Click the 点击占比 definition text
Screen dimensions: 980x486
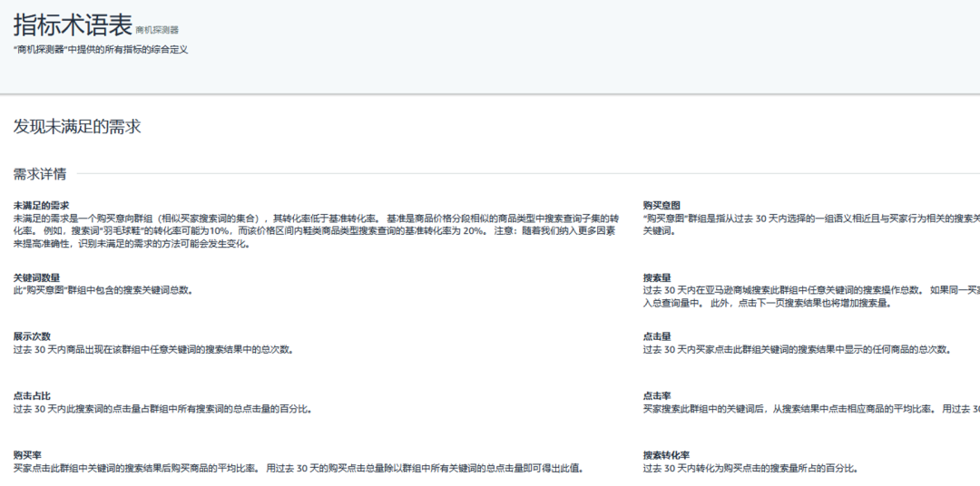point(162,409)
